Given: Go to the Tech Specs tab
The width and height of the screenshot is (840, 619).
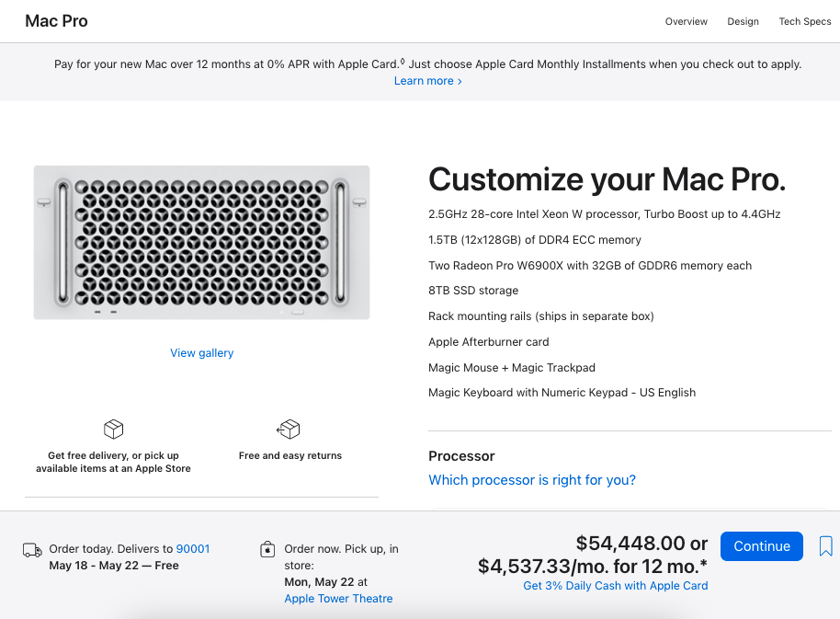Looking at the screenshot, I should [x=804, y=21].
